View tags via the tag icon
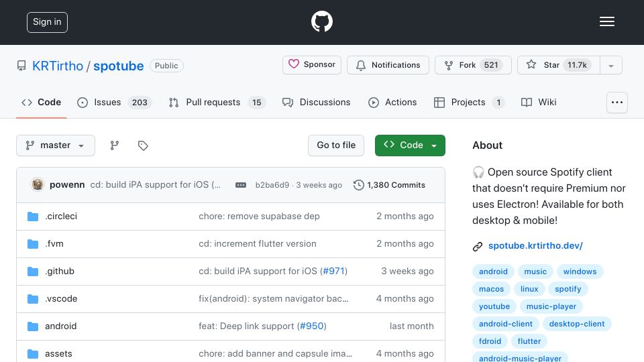 (x=142, y=145)
